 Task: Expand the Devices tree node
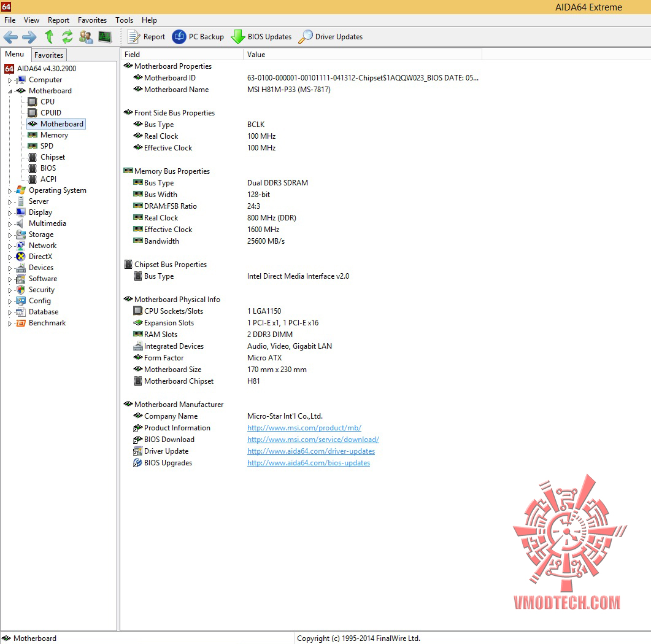tap(10, 268)
